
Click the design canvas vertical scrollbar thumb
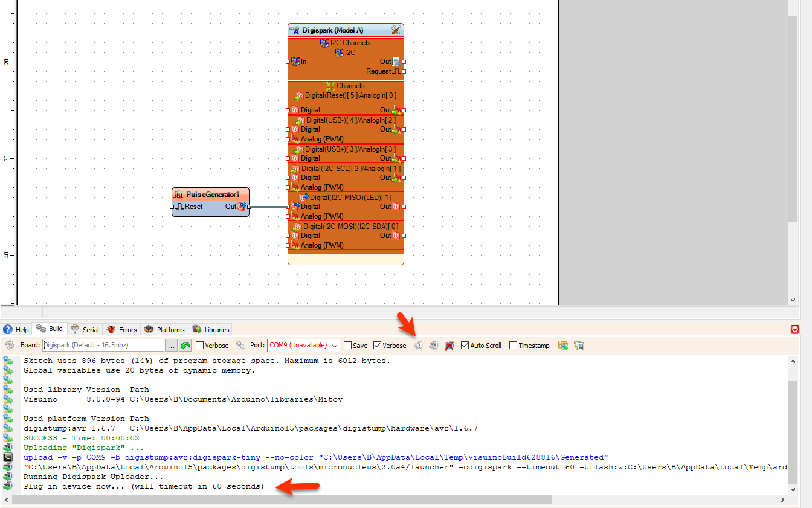(x=793, y=118)
